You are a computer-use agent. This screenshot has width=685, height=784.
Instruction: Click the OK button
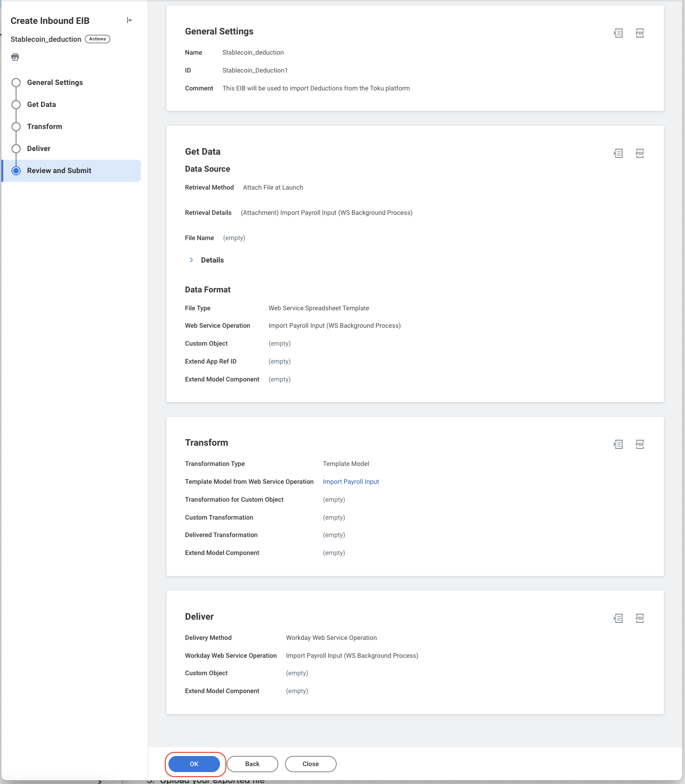(194, 764)
